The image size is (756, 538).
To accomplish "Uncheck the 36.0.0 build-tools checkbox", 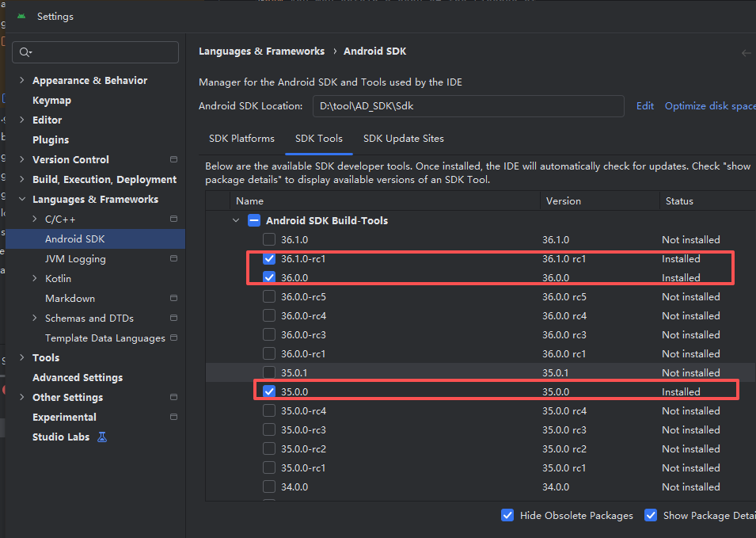I will (269, 277).
